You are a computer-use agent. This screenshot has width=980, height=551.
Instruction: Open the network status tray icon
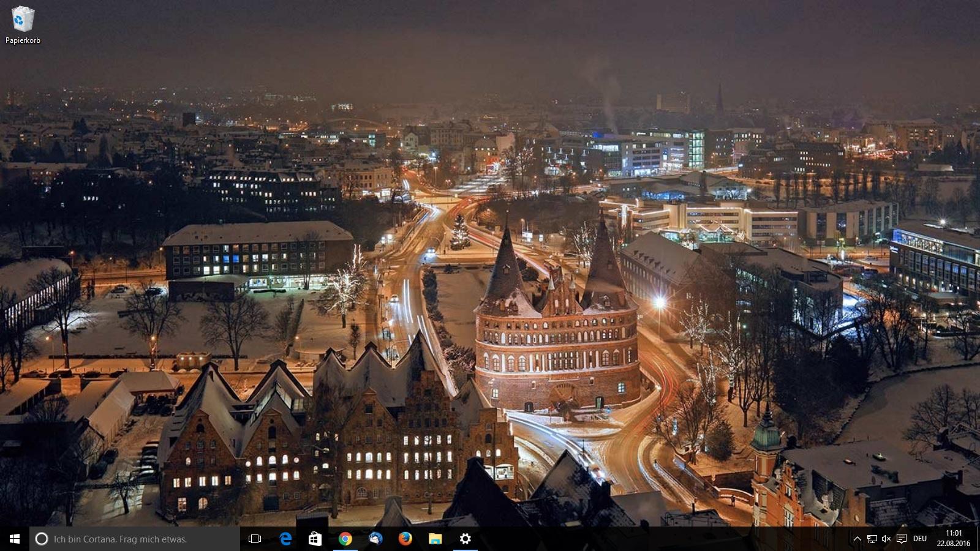click(x=872, y=539)
